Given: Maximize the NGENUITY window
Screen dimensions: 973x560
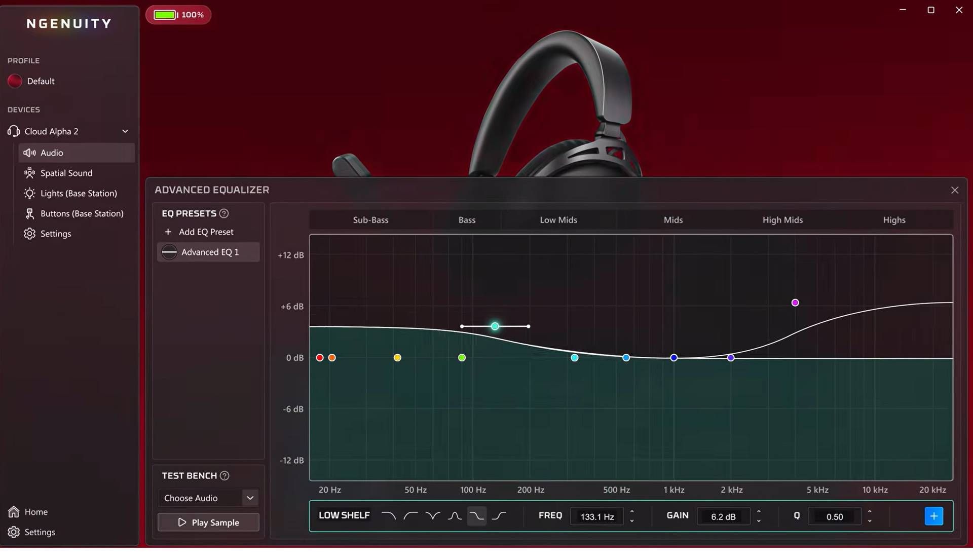Looking at the screenshot, I should click(x=931, y=10).
